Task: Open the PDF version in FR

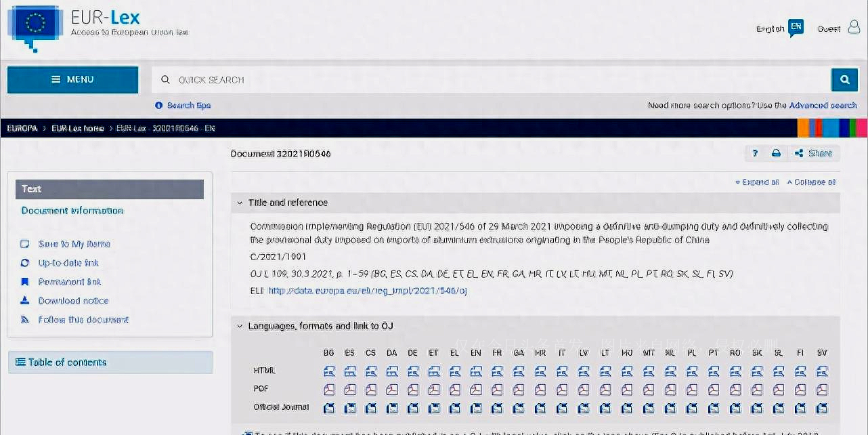Action: [x=497, y=390]
